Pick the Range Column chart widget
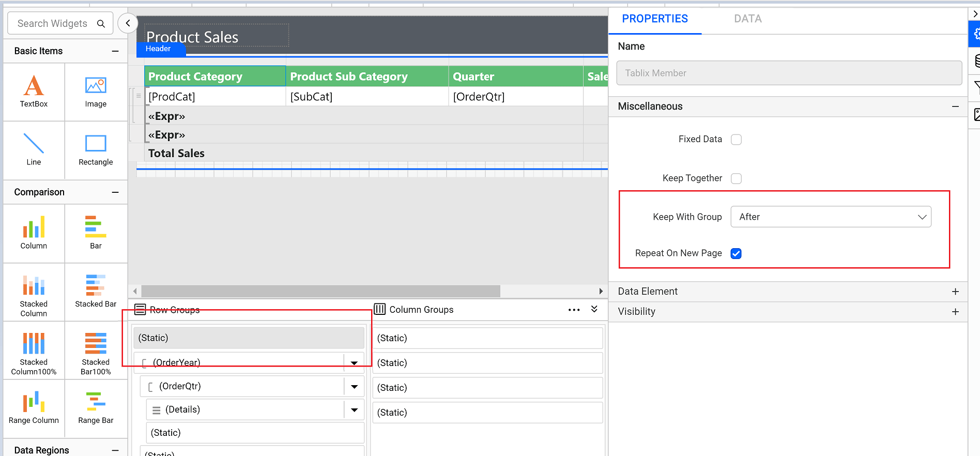The width and height of the screenshot is (980, 456). tap(34, 408)
